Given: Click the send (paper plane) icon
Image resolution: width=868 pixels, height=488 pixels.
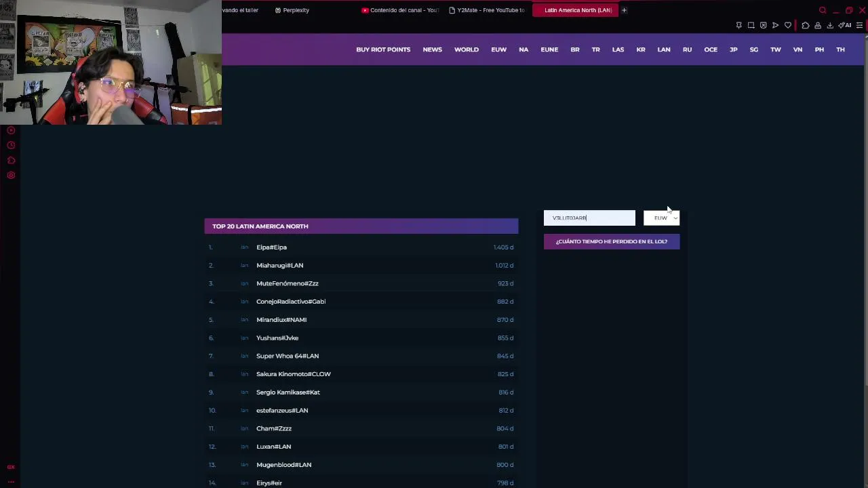Looking at the screenshot, I should tap(775, 25).
